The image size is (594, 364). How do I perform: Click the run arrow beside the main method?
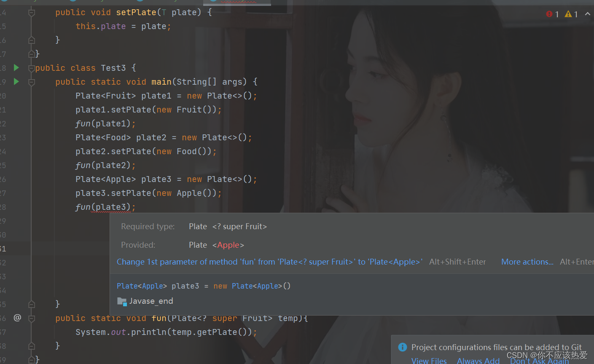pos(16,81)
